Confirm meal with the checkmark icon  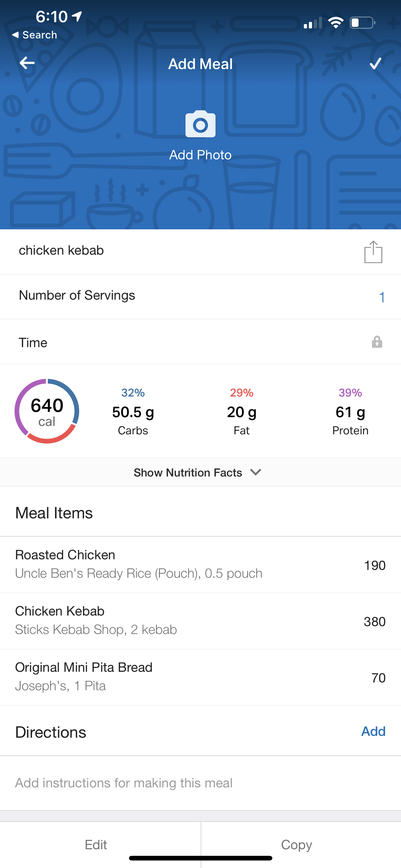point(375,63)
